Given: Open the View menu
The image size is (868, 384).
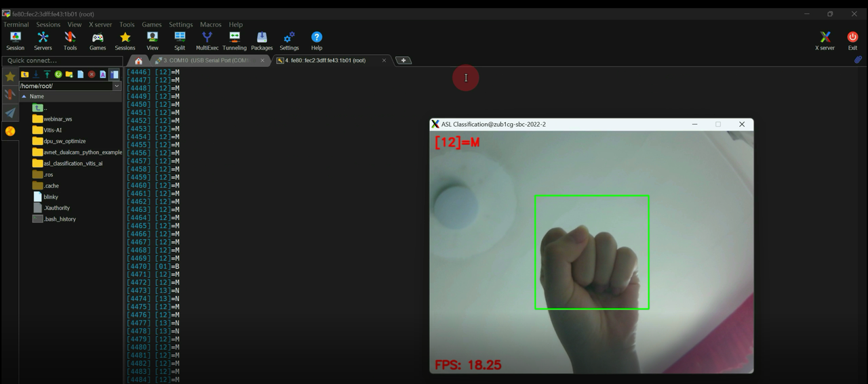Looking at the screenshot, I should point(75,24).
